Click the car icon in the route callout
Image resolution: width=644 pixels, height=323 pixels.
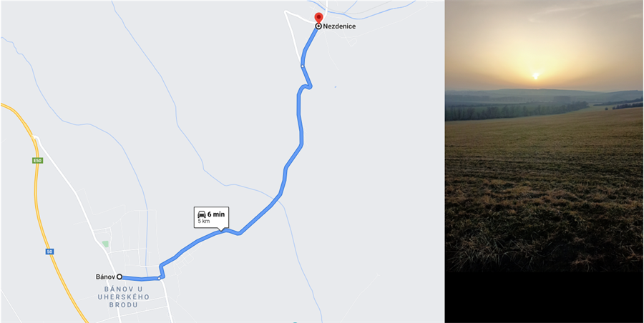pos(202,214)
